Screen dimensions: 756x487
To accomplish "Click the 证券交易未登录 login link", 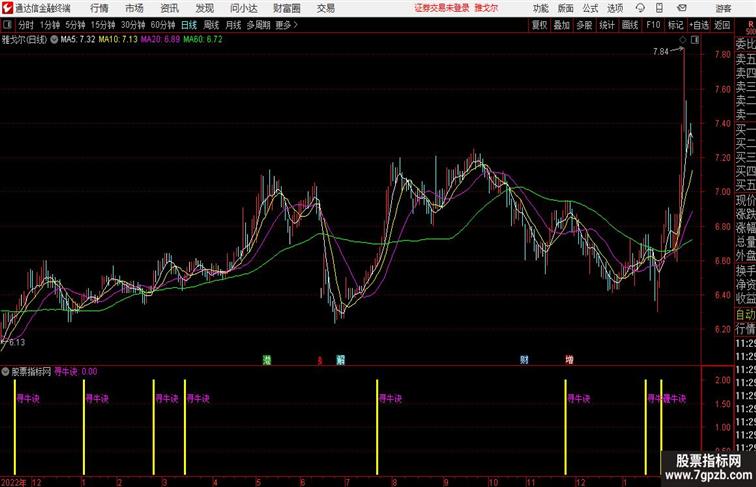I will coord(442,8).
